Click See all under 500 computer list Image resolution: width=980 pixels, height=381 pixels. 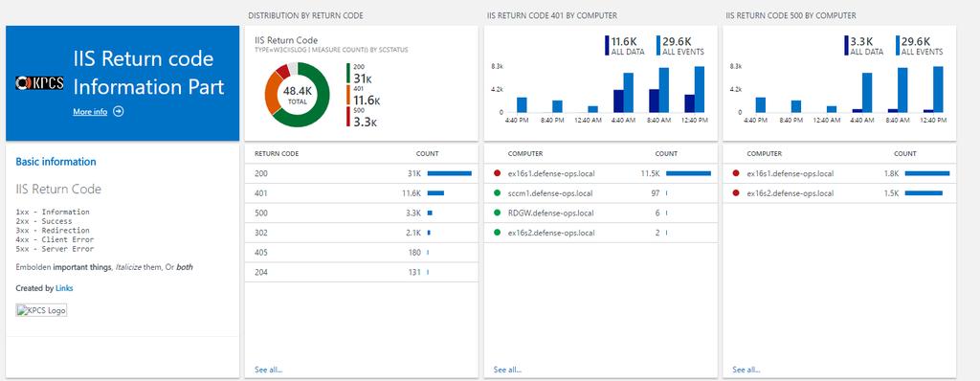[x=746, y=370]
